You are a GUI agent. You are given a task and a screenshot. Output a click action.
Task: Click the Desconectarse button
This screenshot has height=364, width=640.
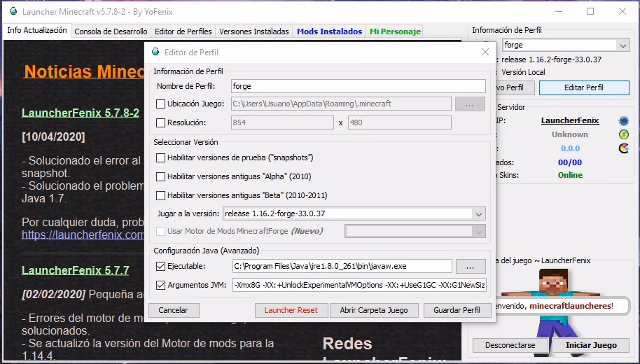(510, 345)
